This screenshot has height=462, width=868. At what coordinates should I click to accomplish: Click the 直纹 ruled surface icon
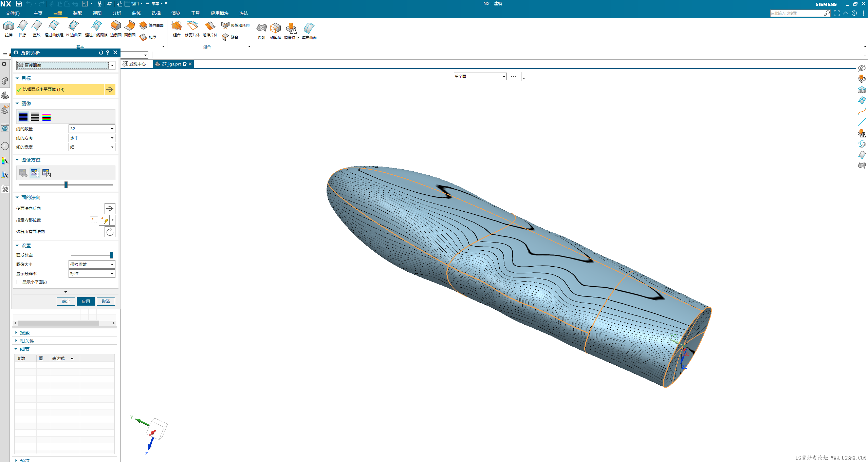pos(37,28)
